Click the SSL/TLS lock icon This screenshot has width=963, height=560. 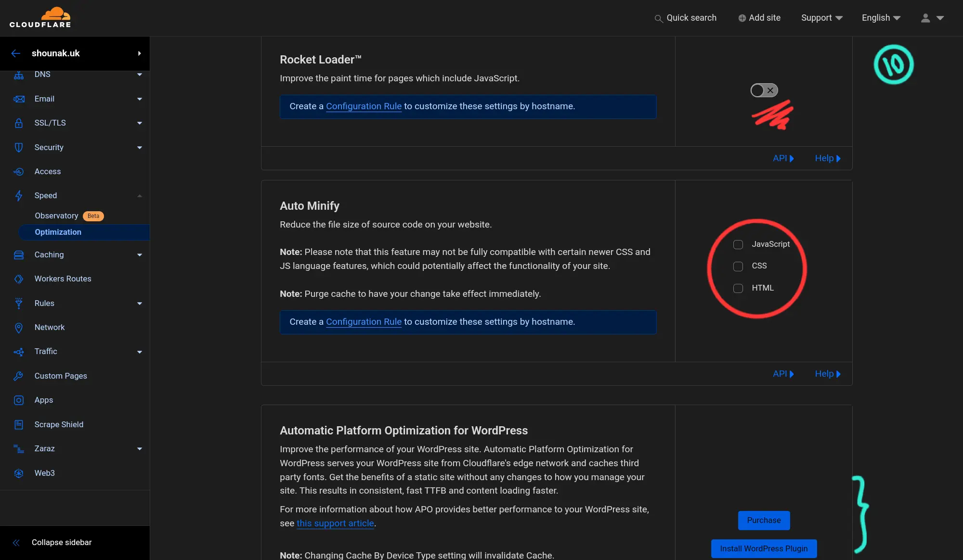pos(19,123)
